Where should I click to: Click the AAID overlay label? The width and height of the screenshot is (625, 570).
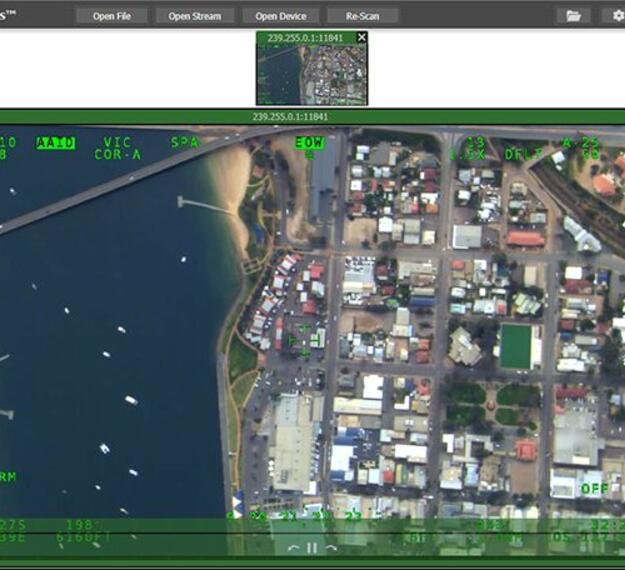click(x=56, y=143)
